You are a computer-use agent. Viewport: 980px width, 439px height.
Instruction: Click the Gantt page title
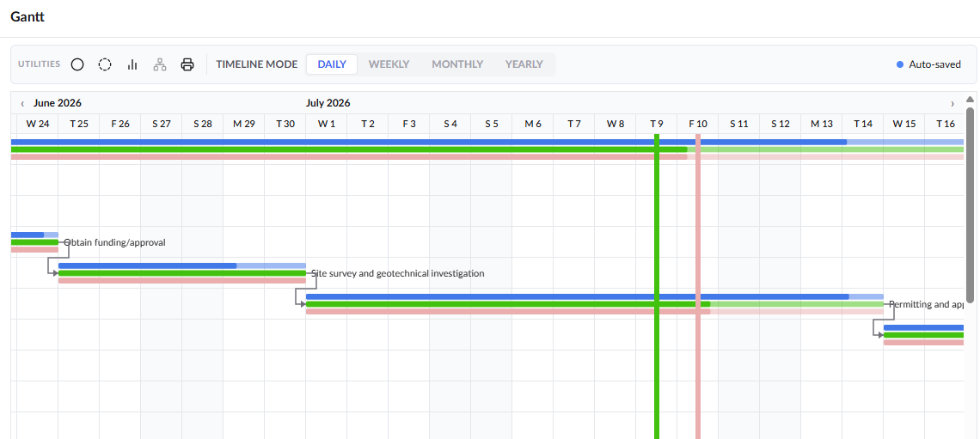28,17
